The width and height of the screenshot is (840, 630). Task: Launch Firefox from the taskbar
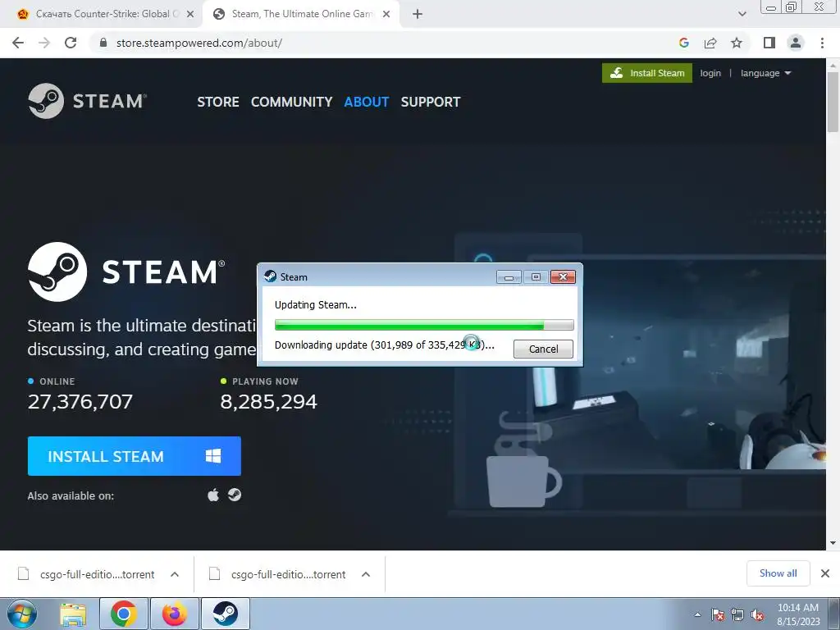pos(174,614)
